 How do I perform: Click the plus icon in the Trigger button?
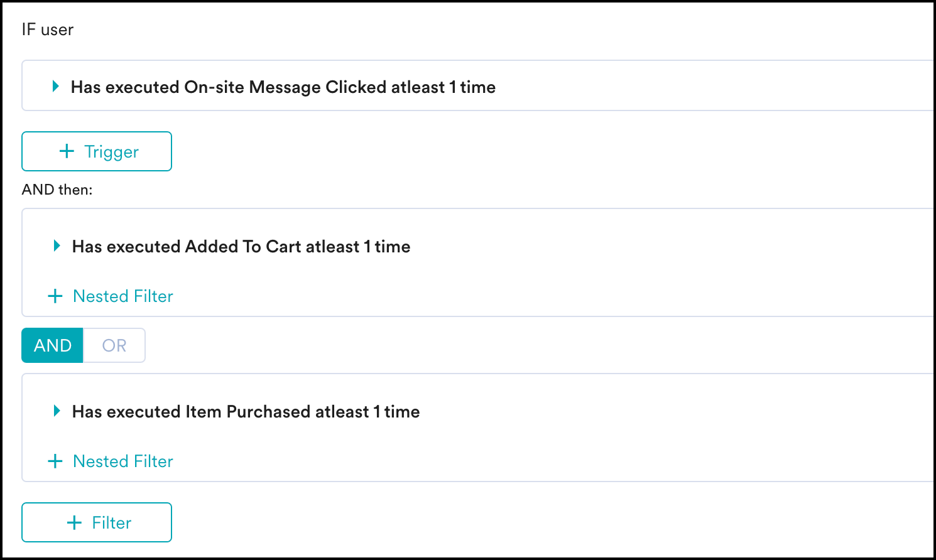[67, 151]
